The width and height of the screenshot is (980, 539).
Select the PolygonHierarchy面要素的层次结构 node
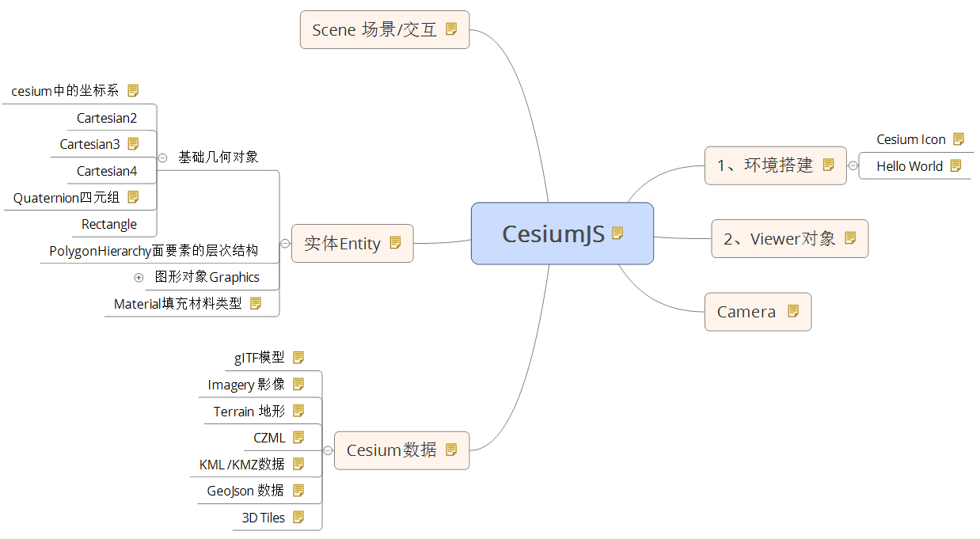(154, 251)
